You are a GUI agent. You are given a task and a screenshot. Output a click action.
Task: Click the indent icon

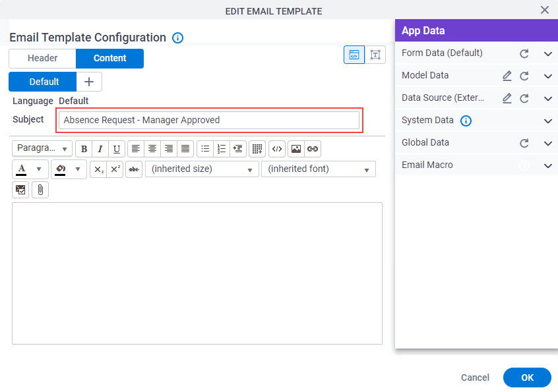coord(237,149)
